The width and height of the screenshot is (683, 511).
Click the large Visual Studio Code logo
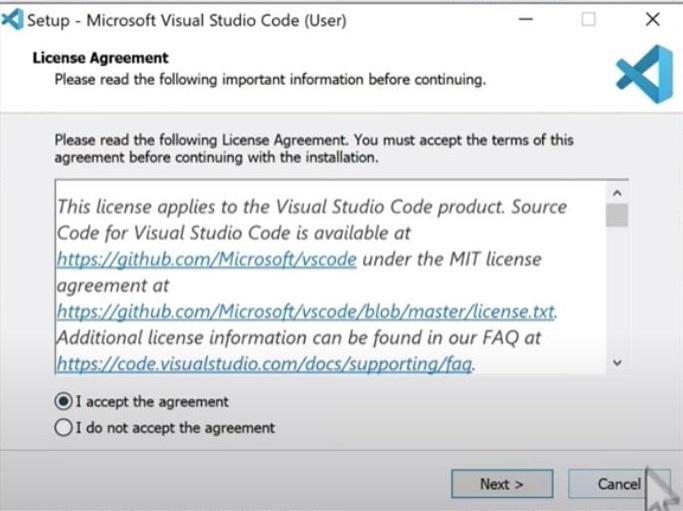(x=637, y=75)
